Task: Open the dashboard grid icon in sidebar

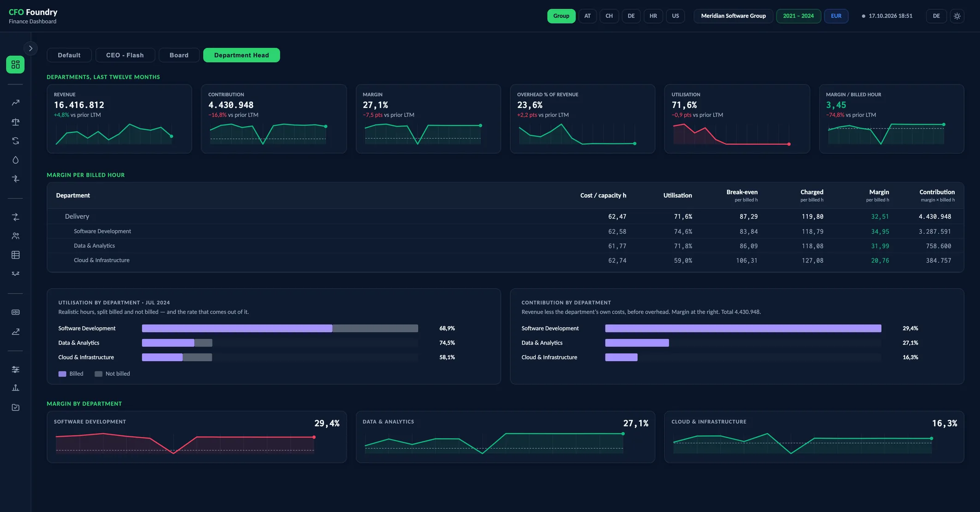Action: (15, 65)
